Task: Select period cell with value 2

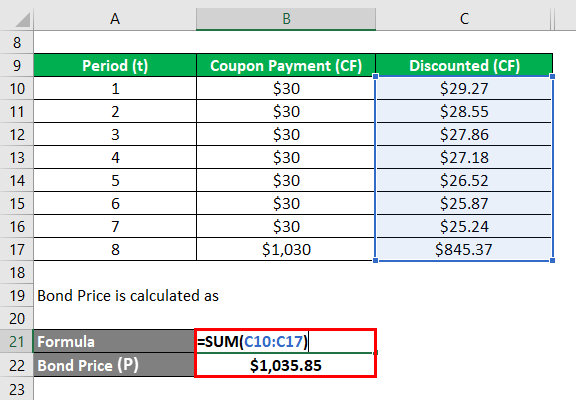Action: 115,112
